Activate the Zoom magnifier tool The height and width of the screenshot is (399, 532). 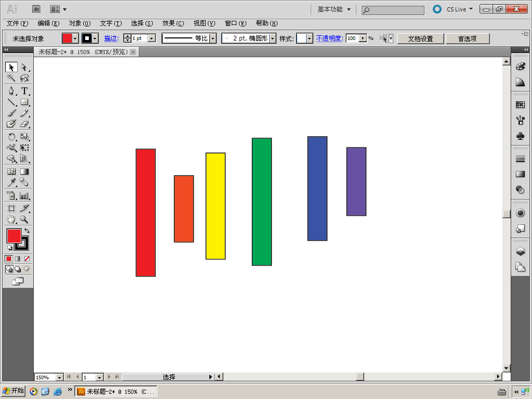(x=24, y=220)
